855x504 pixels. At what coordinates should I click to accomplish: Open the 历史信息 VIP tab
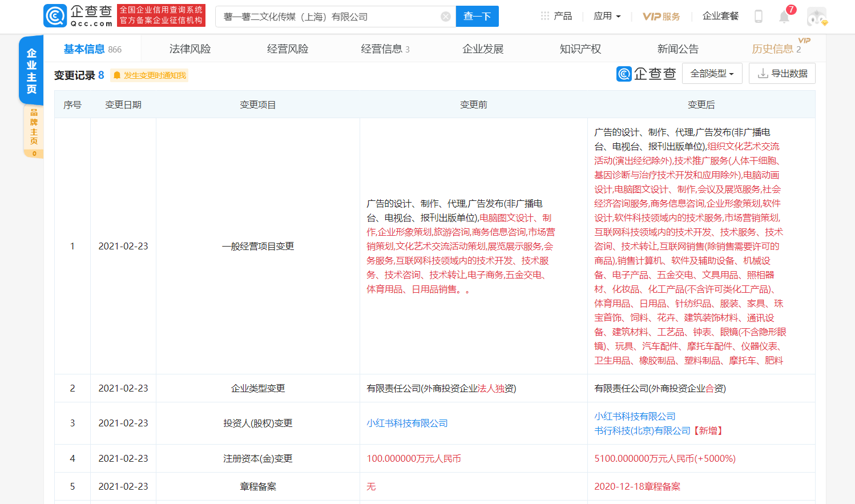pyautogui.click(x=776, y=49)
